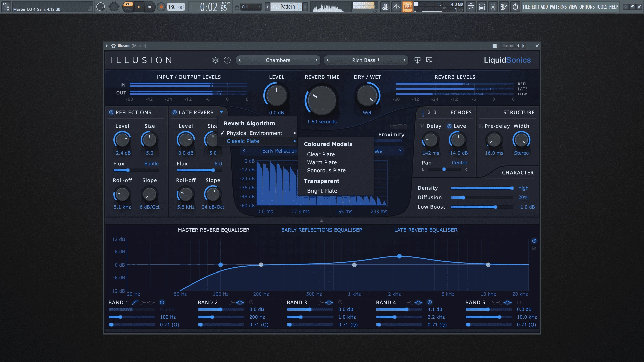
Task: Click the preset export/upload icon
Action: click(429, 60)
